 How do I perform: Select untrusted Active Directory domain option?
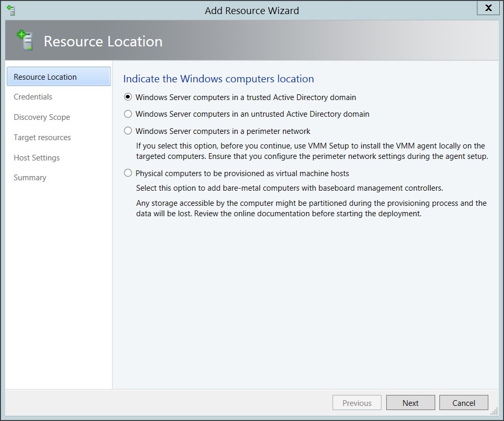pos(128,114)
